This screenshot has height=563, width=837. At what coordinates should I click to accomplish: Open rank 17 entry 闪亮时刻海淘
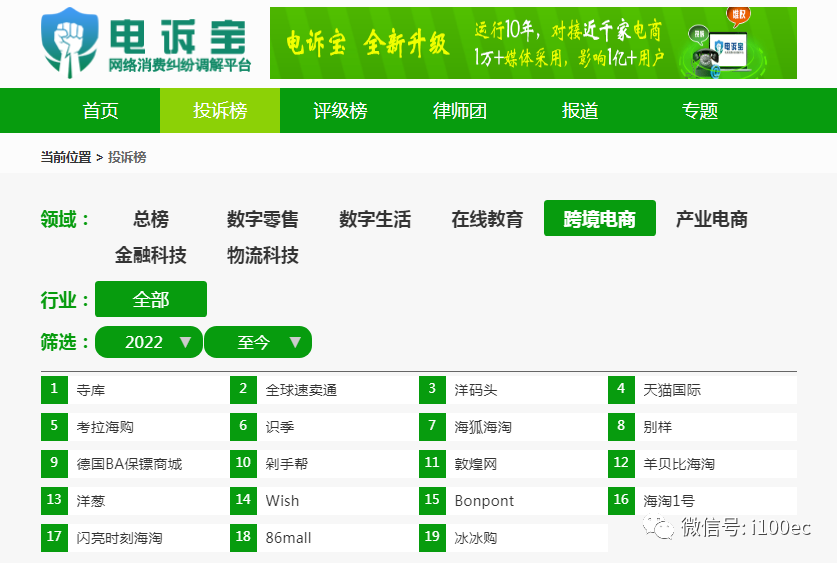135,538
